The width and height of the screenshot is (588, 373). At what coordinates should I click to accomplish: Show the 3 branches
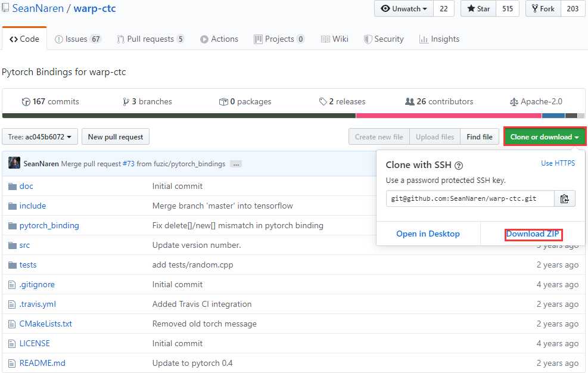[x=147, y=101]
